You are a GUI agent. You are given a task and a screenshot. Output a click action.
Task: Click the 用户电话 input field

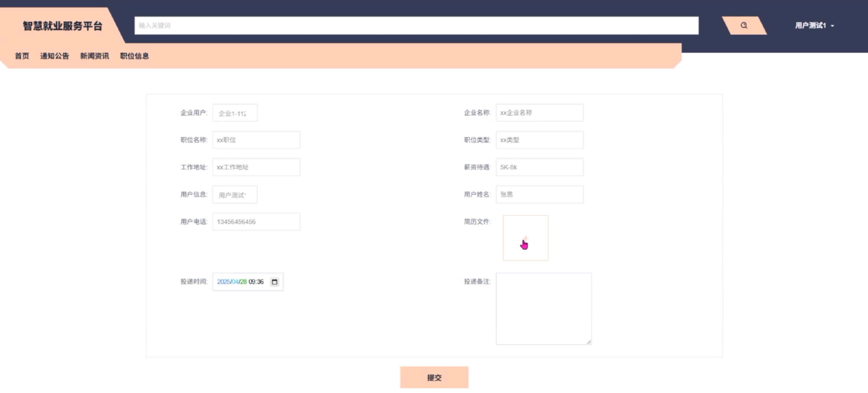coord(256,222)
